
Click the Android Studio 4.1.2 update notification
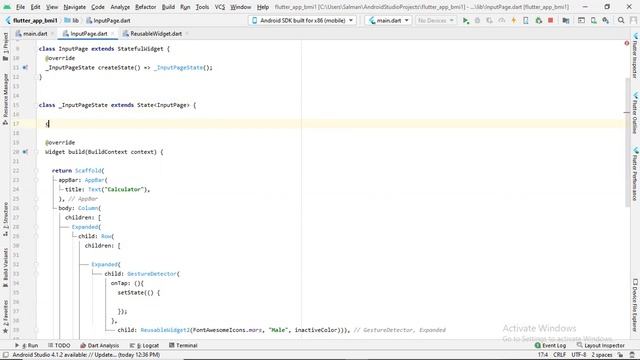point(86,355)
